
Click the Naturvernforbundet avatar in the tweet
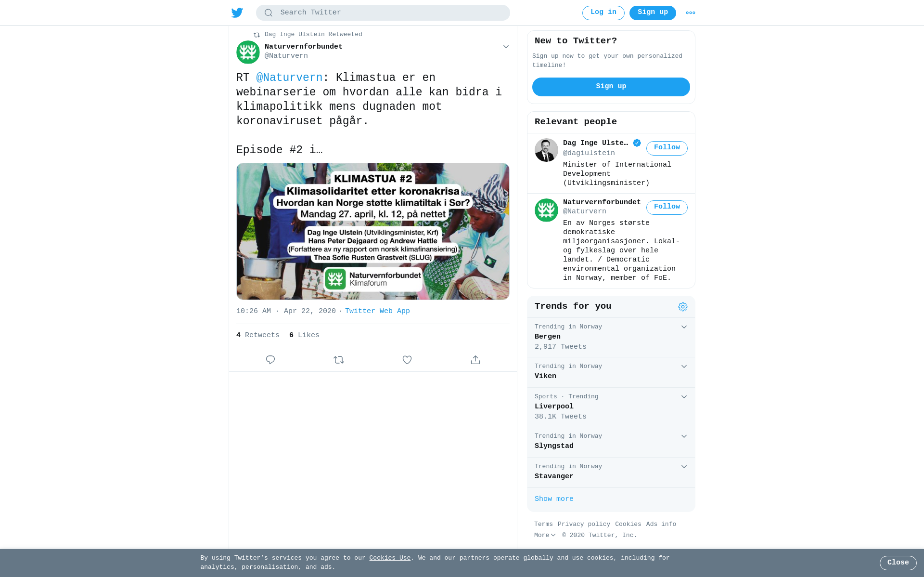click(248, 52)
